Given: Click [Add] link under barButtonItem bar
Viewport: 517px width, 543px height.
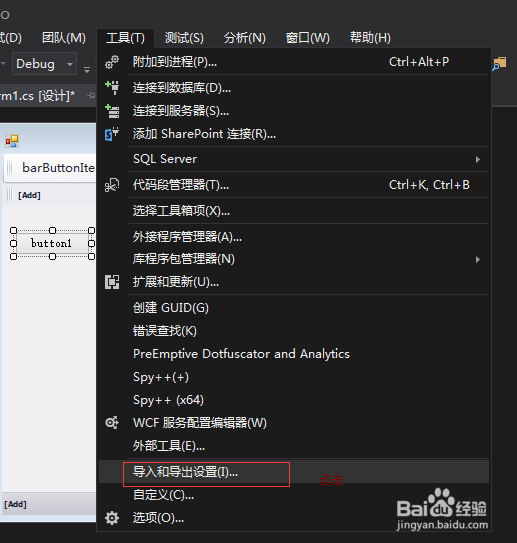Looking at the screenshot, I should pos(29,195).
